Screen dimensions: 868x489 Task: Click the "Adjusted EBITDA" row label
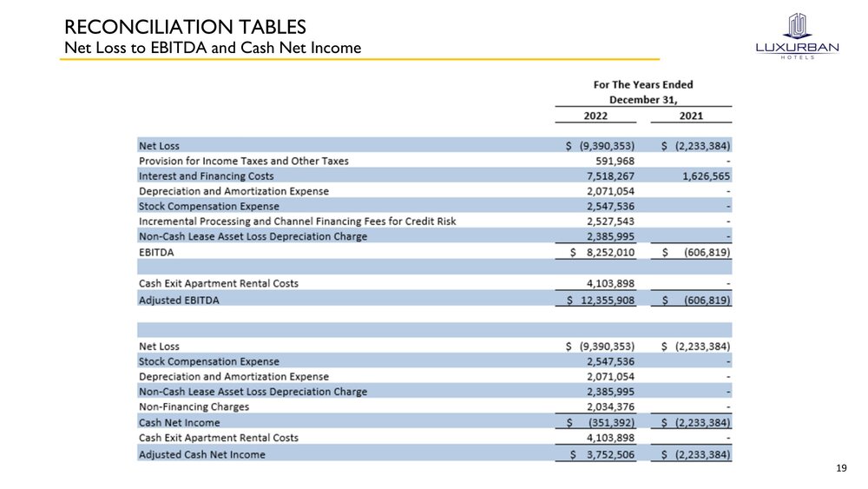coord(179,300)
